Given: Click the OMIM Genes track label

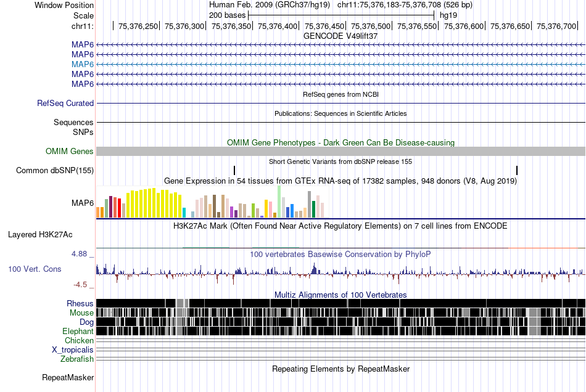Looking at the screenshot, I should [70, 151].
